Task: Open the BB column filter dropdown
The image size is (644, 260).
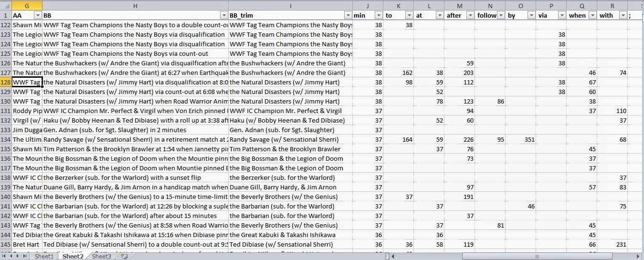Action: [224, 15]
